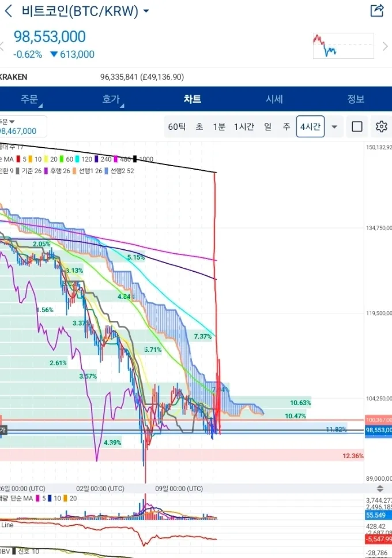Select the 1시간 chart interval

tap(244, 126)
